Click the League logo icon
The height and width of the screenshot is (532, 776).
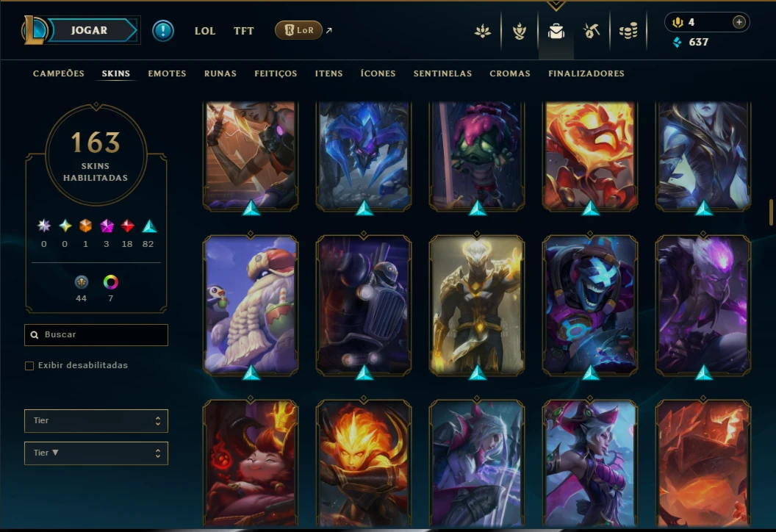click(x=34, y=30)
